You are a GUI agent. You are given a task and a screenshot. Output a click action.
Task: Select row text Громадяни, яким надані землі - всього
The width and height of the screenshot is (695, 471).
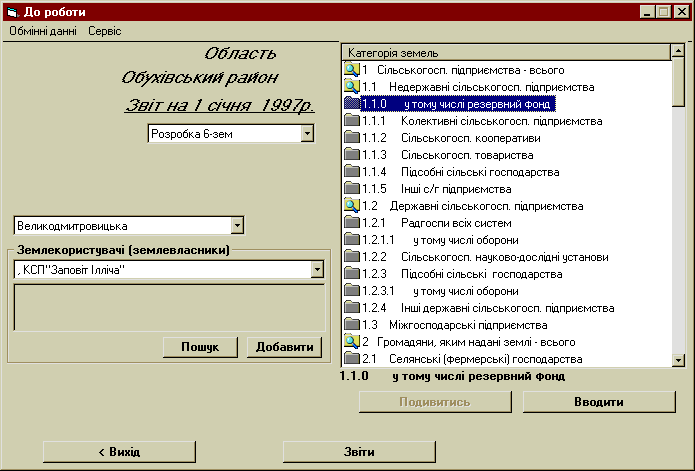tap(476, 342)
